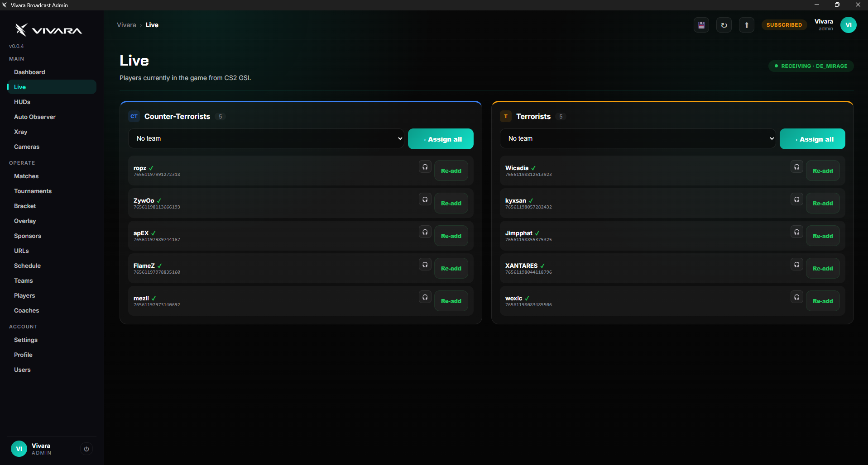Re-add player ropz
Viewport: 868px width, 465px height.
point(451,171)
